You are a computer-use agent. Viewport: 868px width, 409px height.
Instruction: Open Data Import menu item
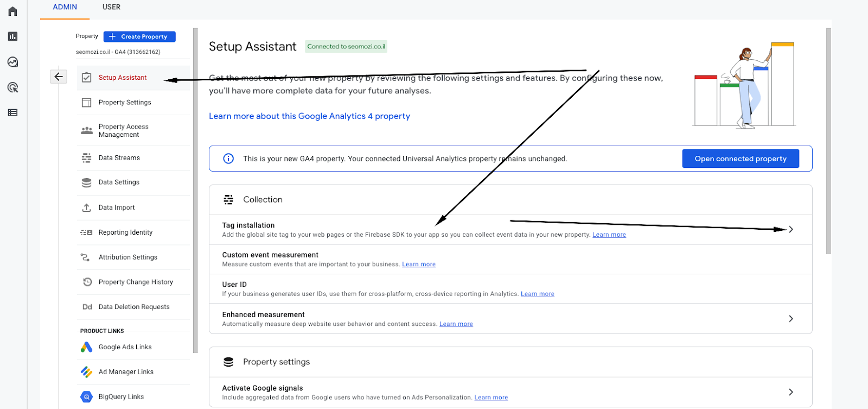click(x=117, y=207)
